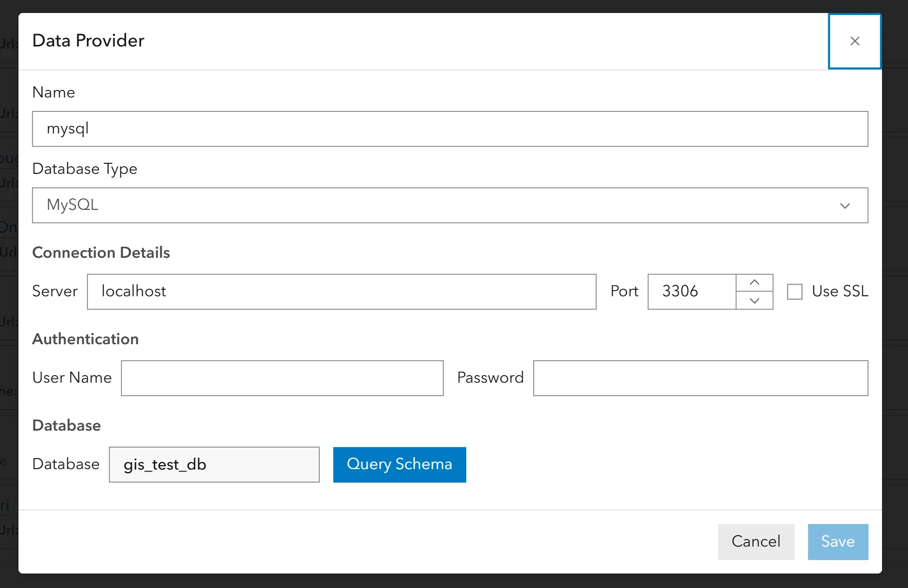Viewport: 908px width, 588px height.
Task: Click the Use SSL label text
Action: coord(840,291)
